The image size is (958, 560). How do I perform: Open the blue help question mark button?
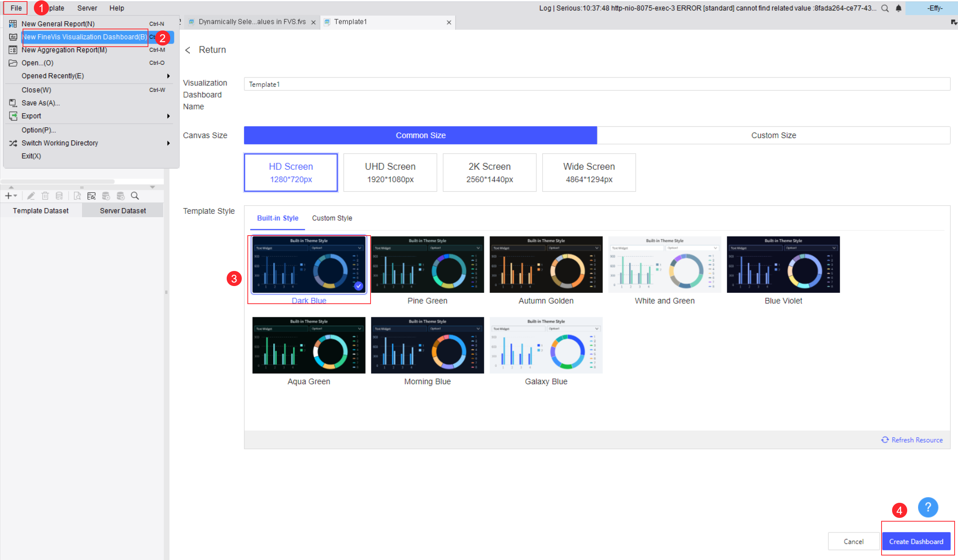tap(927, 507)
